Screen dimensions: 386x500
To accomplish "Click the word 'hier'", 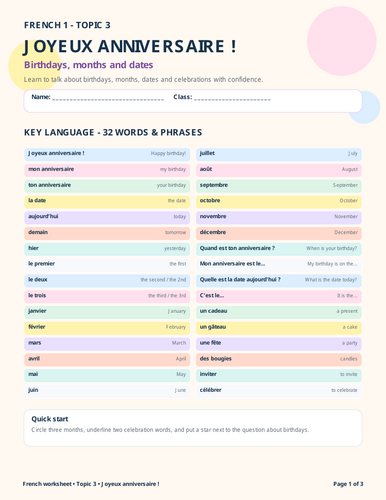I will coord(33,248).
